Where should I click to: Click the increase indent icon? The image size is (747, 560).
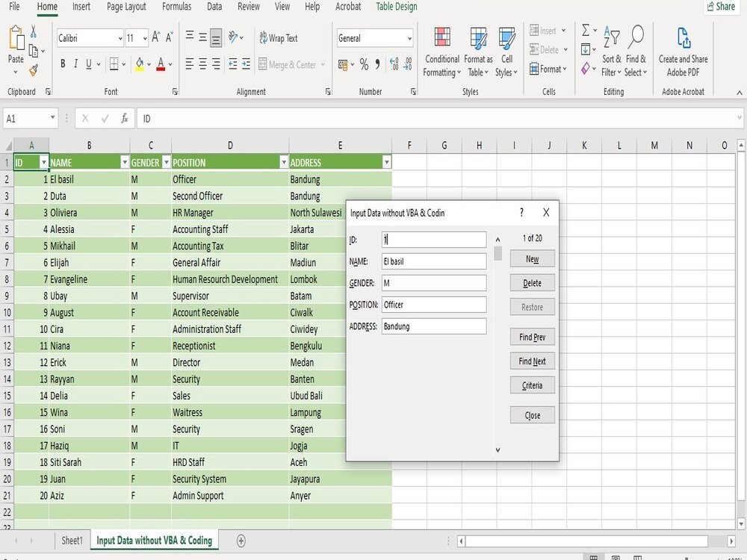point(246,63)
